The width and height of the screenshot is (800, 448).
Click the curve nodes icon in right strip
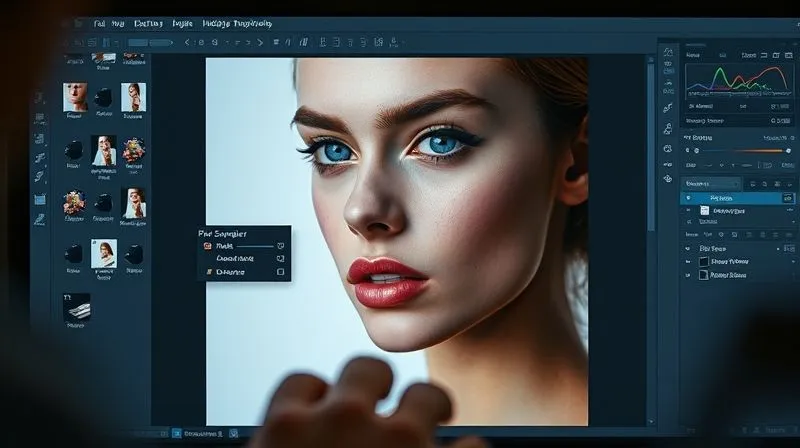[668, 108]
